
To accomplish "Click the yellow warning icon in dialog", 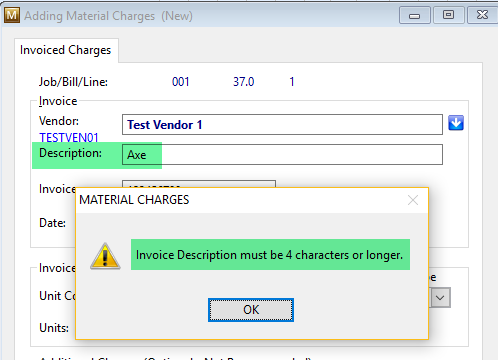I will coord(105,256).
